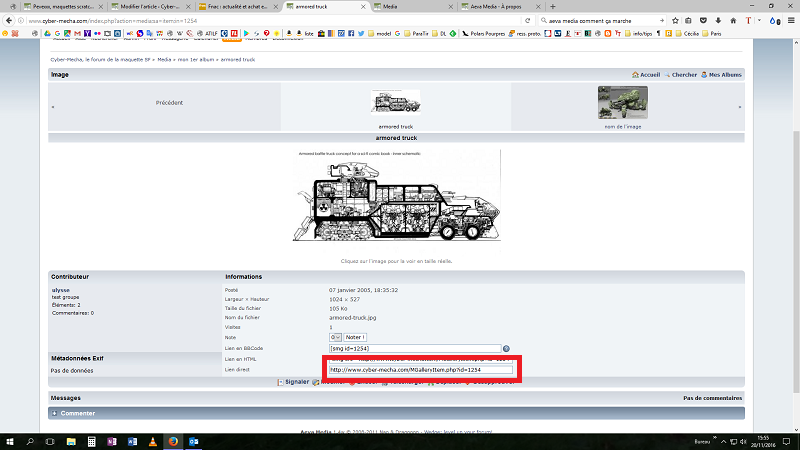
Task: Click the Lien en BBCode text field
Action: [x=415, y=348]
